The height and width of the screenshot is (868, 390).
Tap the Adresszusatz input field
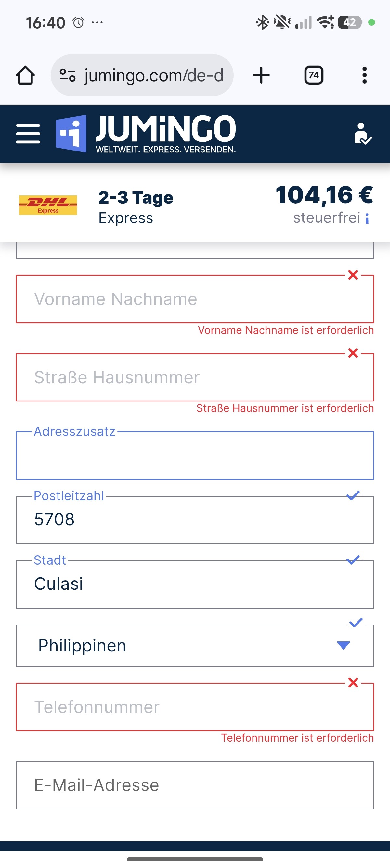coord(195,455)
